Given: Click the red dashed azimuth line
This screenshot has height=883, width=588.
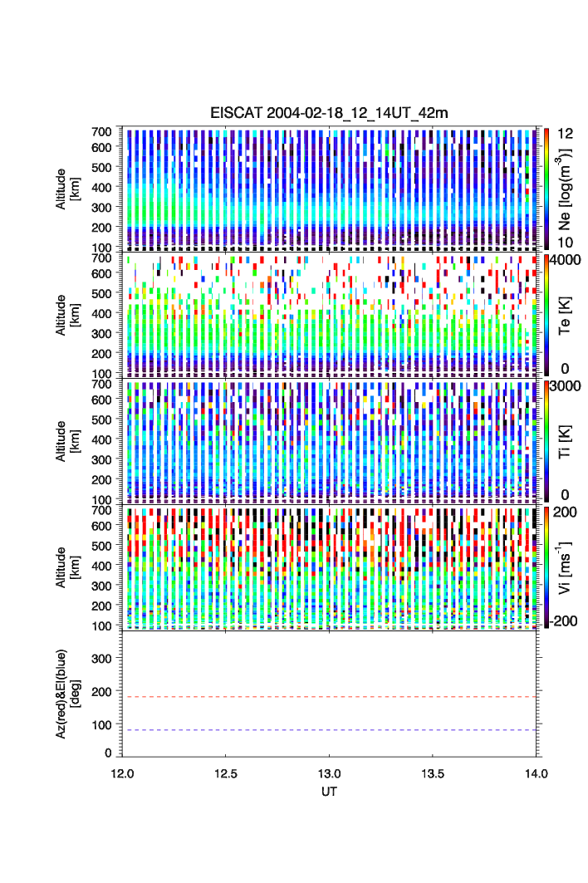Looking at the screenshot, I should pos(332,697).
